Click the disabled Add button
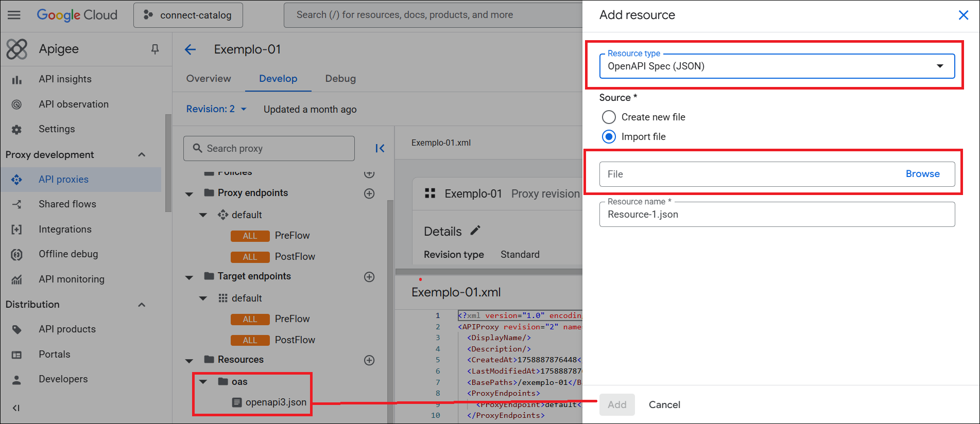 coord(617,405)
